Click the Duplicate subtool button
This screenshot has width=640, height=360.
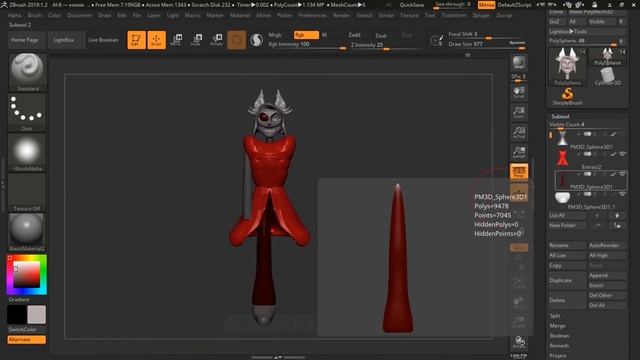567,280
